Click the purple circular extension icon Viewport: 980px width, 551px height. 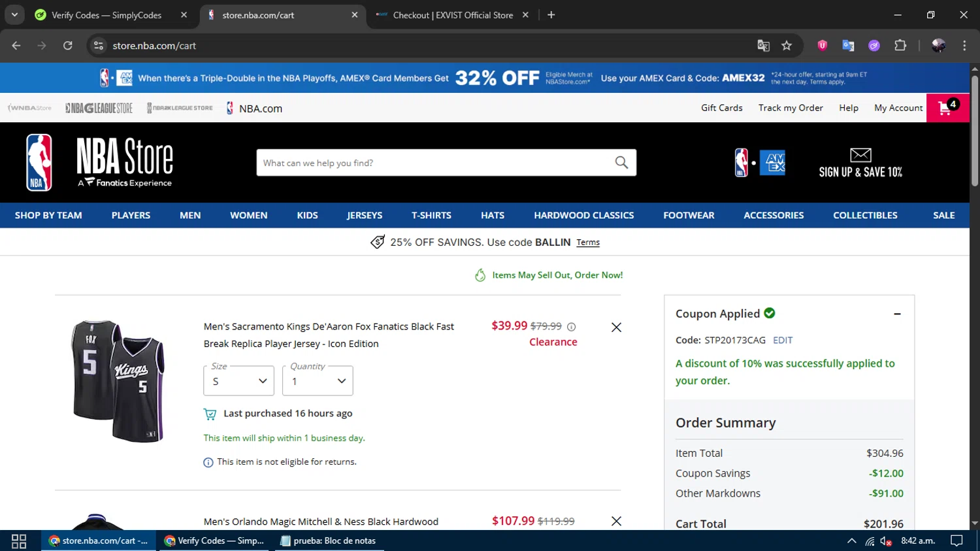pos(874,46)
